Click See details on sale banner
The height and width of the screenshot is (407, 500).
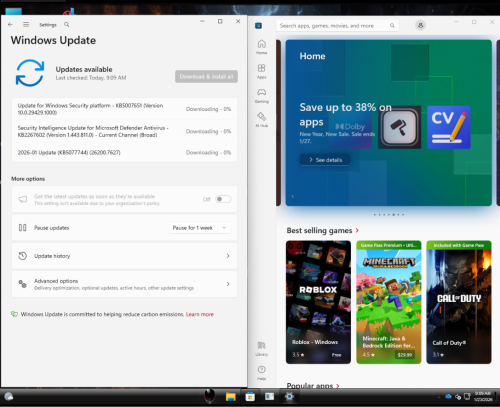coord(325,160)
